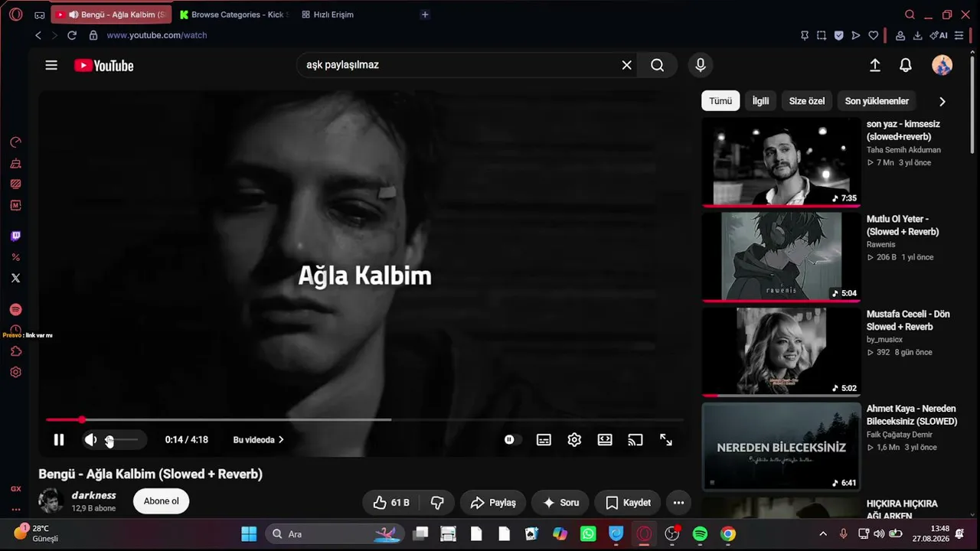Open 'son yaz - kimsesiz' video thumbnail
Screen dimensions: 980x551
pyautogui.click(x=781, y=162)
